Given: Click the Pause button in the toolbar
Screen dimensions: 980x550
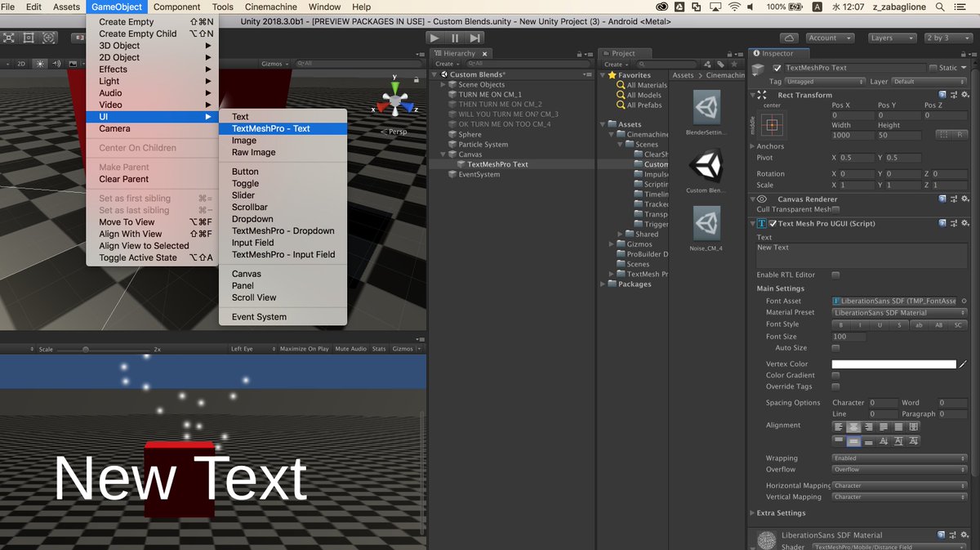Looking at the screenshot, I should (x=455, y=38).
